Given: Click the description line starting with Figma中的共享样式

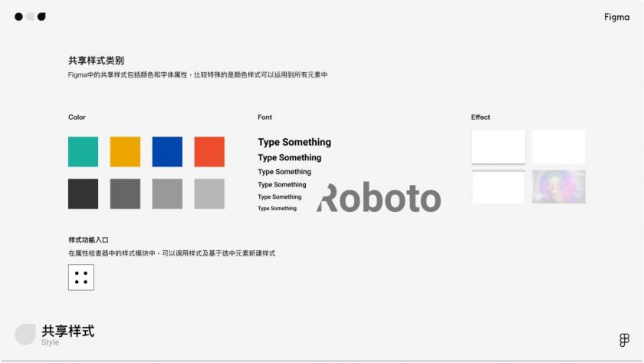Looking at the screenshot, I should (x=198, y=74).
